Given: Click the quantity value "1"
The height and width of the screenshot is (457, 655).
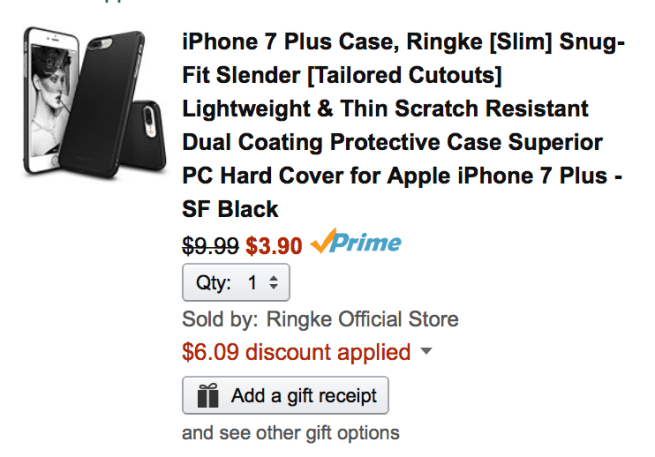Looking at the screenshot, I should (253, 284).
